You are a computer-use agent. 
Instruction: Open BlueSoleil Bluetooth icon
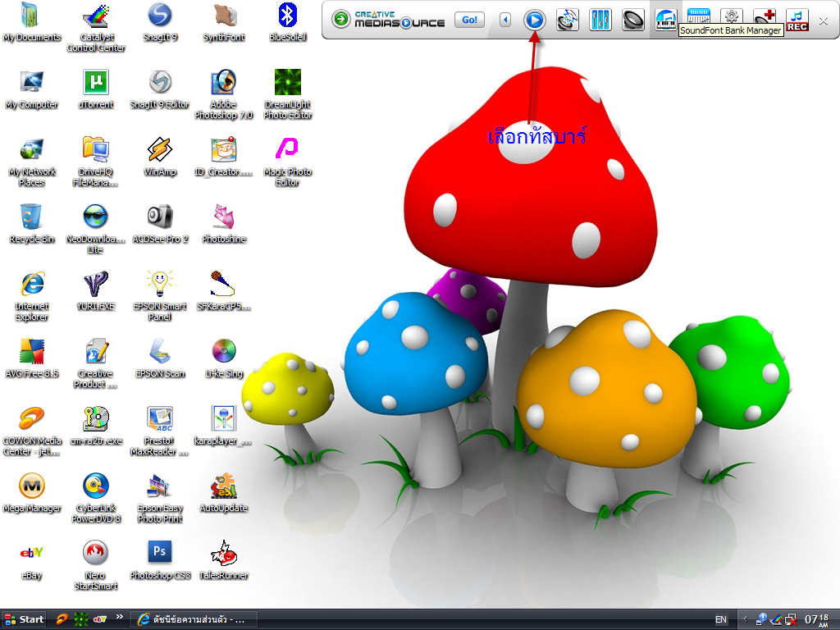click(288, 22)
